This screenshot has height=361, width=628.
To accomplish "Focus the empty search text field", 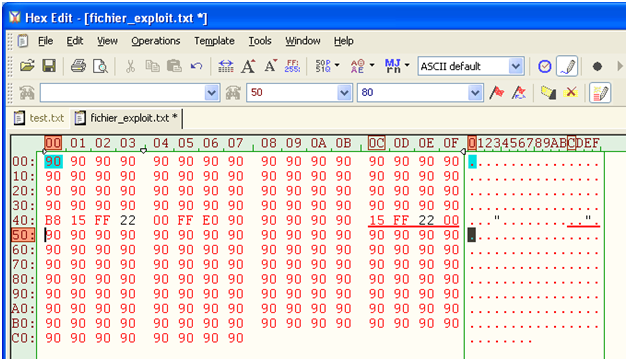I will point(123,93).
